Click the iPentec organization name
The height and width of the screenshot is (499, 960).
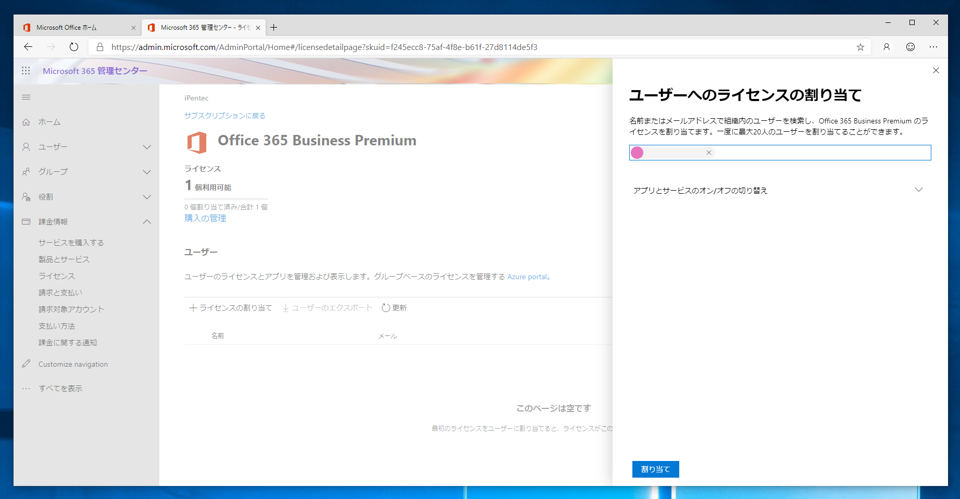click(x=196, y=98)
